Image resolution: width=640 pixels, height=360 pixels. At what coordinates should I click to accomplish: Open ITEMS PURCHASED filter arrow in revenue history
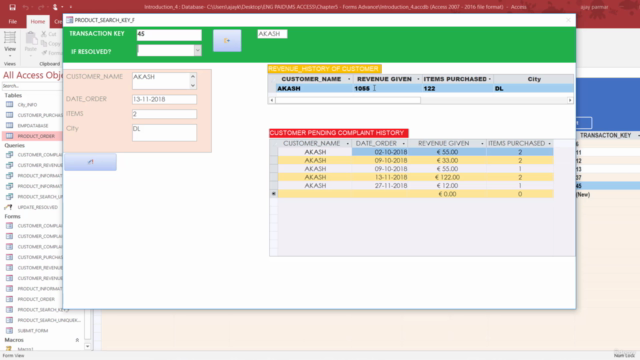coord(490,79)
